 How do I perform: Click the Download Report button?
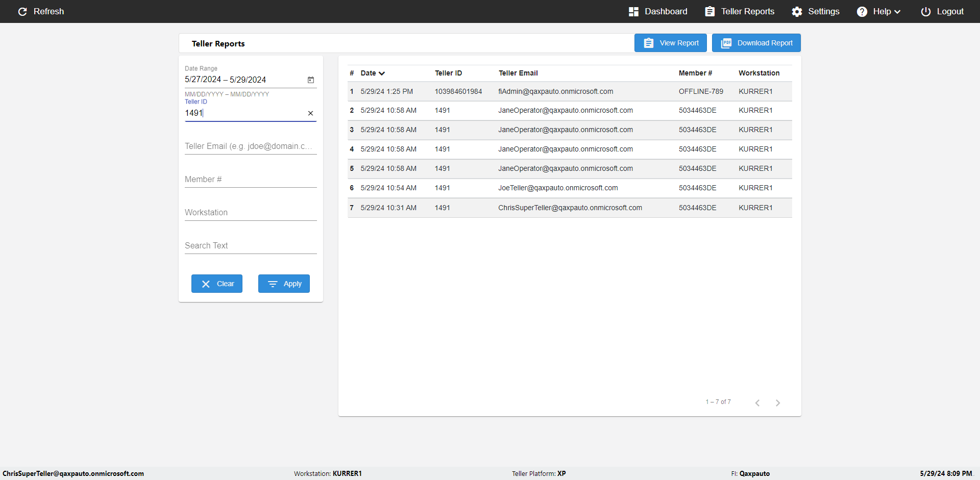(x=756, y=43)
